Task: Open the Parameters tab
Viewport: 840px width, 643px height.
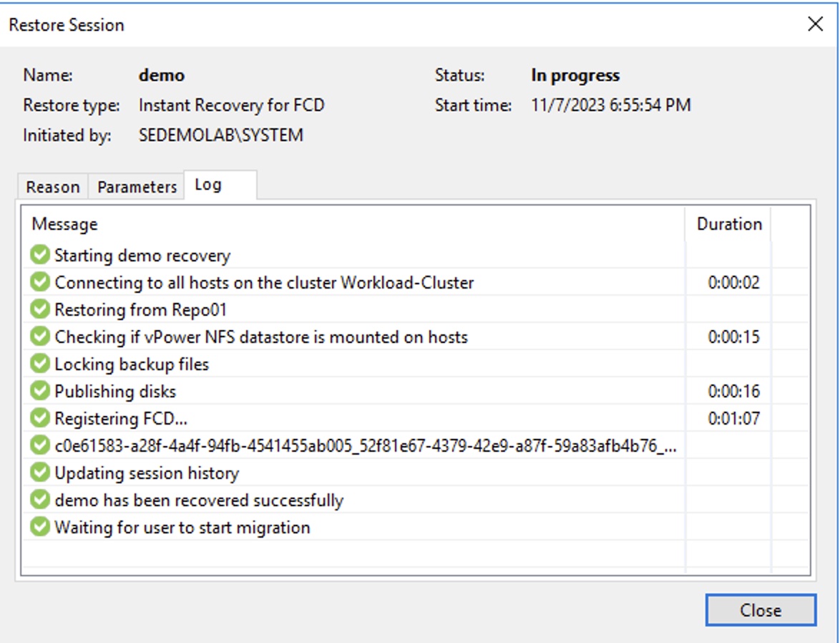Action: (137, 187)
